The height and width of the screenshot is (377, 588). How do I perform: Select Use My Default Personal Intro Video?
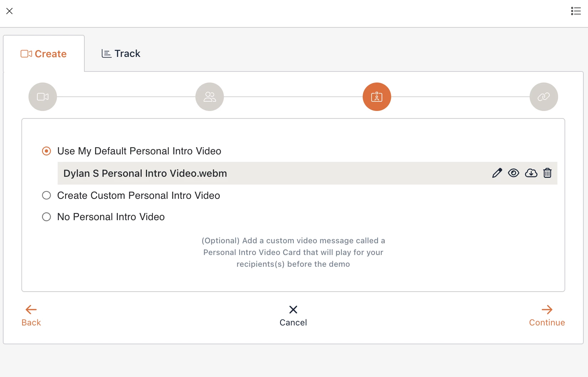click(x=47, y=151)
